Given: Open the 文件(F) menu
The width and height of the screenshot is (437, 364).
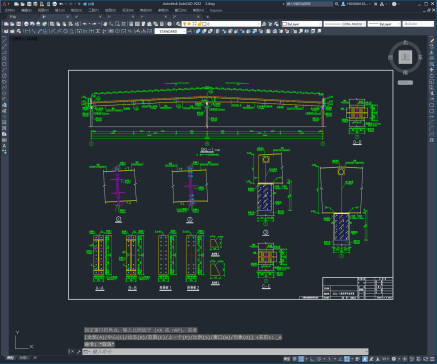Looking at the screenshot, I should click(x=10, y=10).
